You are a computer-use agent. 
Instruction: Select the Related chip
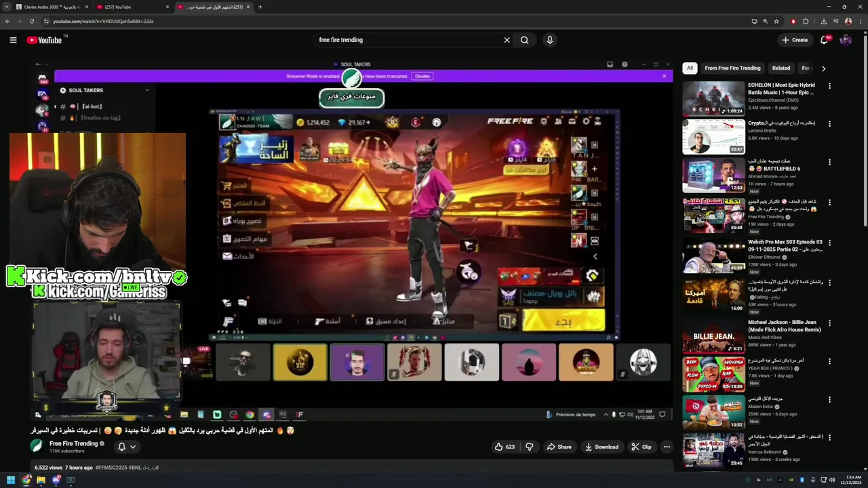point(781,68)
